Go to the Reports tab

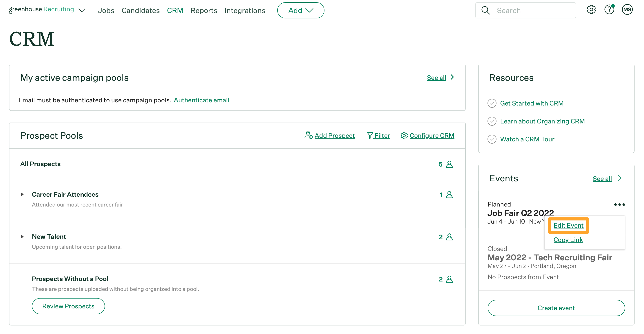[x=204, y=11]
